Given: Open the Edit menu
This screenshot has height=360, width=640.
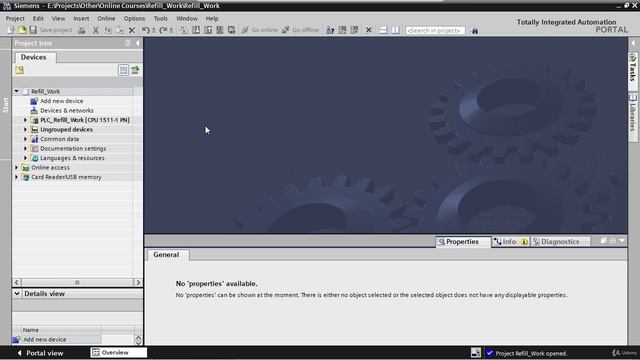Looking at the screenshot, I should coord(38,18).
